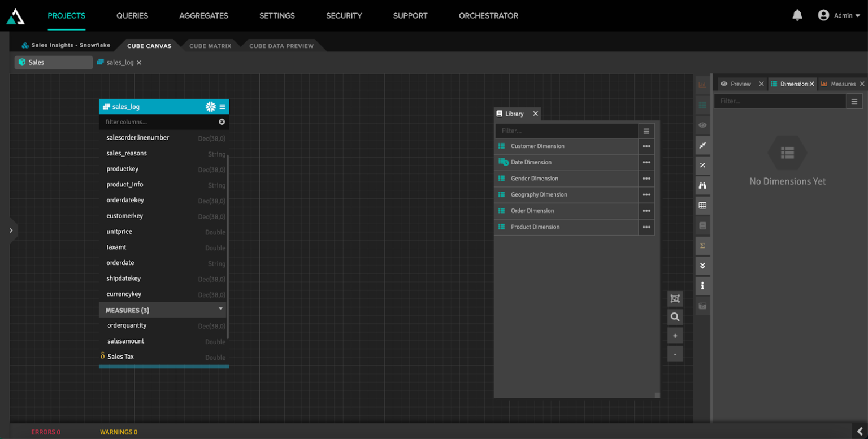Open the Admin account dropdown
The width and height of the screenshot is (868, 439).
(x=841, y=15)
